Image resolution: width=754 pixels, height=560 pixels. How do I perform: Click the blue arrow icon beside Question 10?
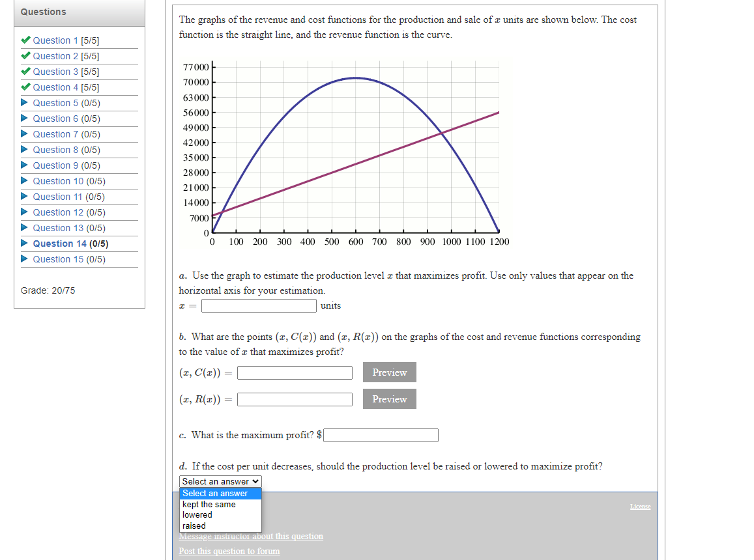click(25, 181)
